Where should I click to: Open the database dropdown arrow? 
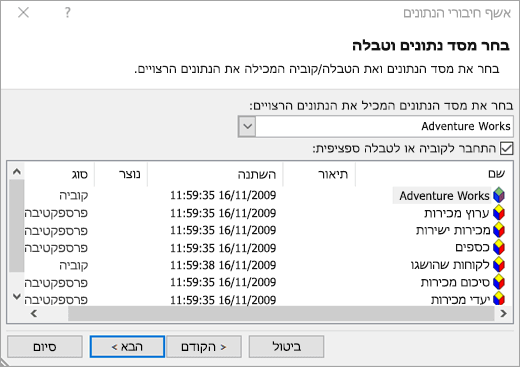[247, 126]
